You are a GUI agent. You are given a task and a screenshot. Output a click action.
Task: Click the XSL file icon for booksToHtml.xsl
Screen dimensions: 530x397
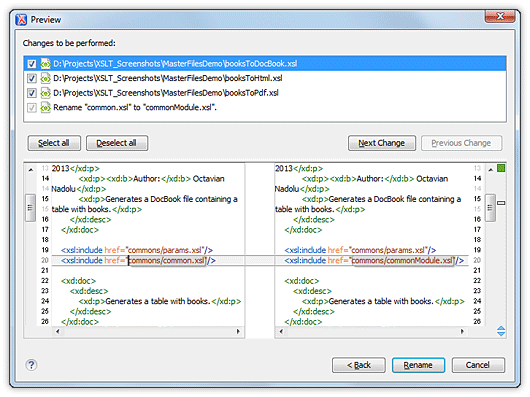[x=45, y=78]
